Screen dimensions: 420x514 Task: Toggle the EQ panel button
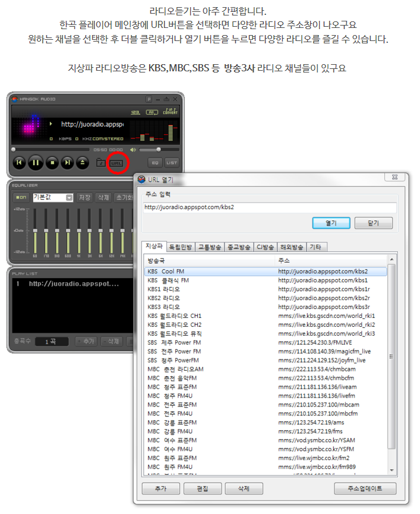155,163
